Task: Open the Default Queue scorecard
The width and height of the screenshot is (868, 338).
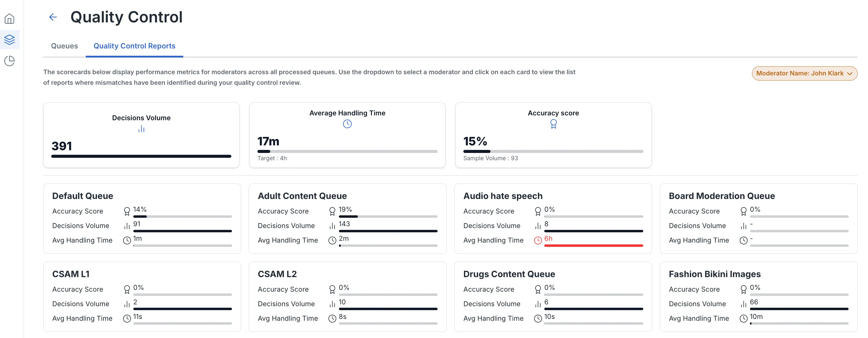Action: [142, 219]
